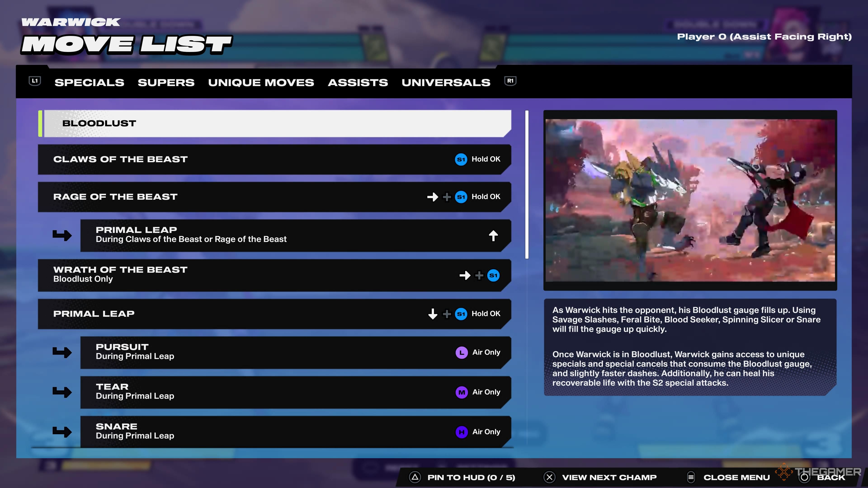Click the H button icon on Snare
Viewport: 868px width, 488px height.
(x=461, y=432)
